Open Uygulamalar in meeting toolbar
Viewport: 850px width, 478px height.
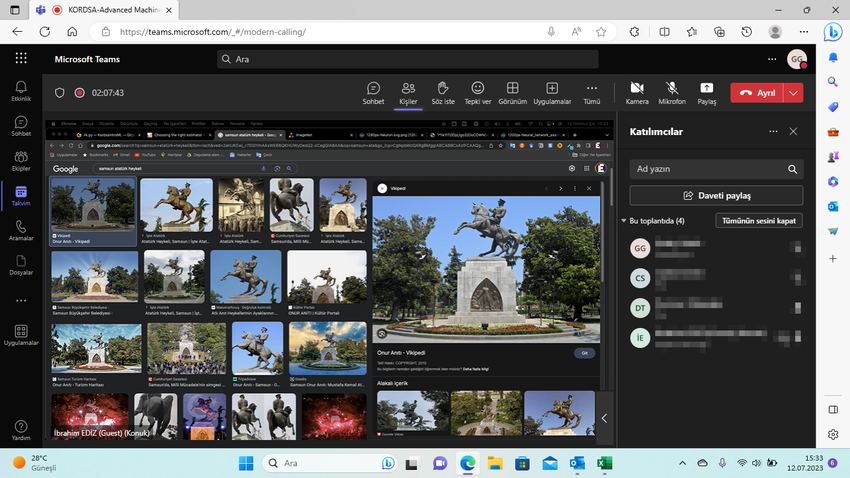(x=552, y=93)
